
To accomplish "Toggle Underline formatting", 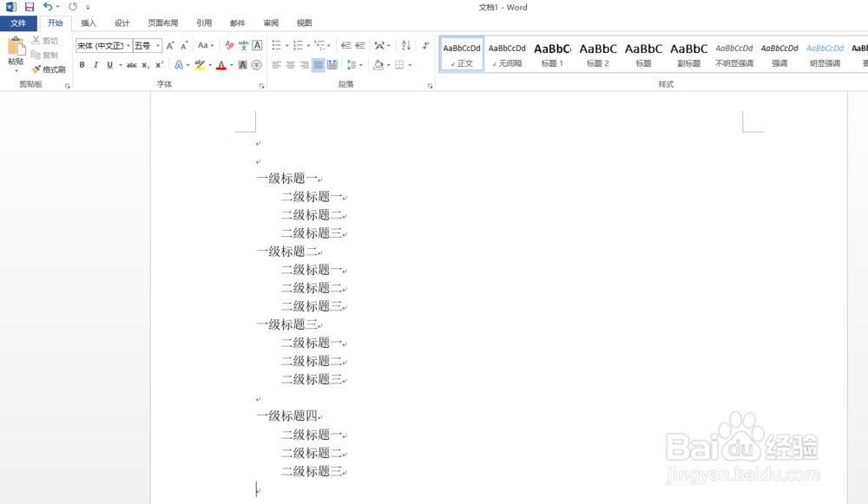I will pyautogui.click(x=109, y=65).
